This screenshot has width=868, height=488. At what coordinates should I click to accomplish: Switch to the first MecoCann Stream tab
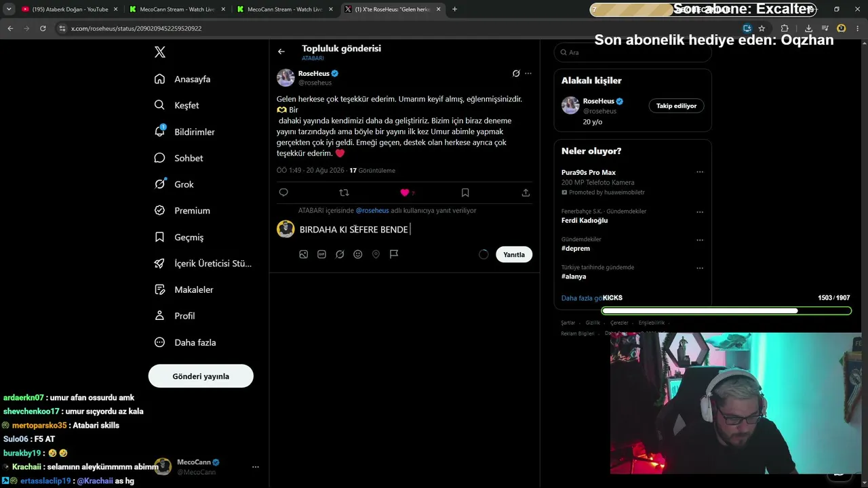[x=177, y=9]
